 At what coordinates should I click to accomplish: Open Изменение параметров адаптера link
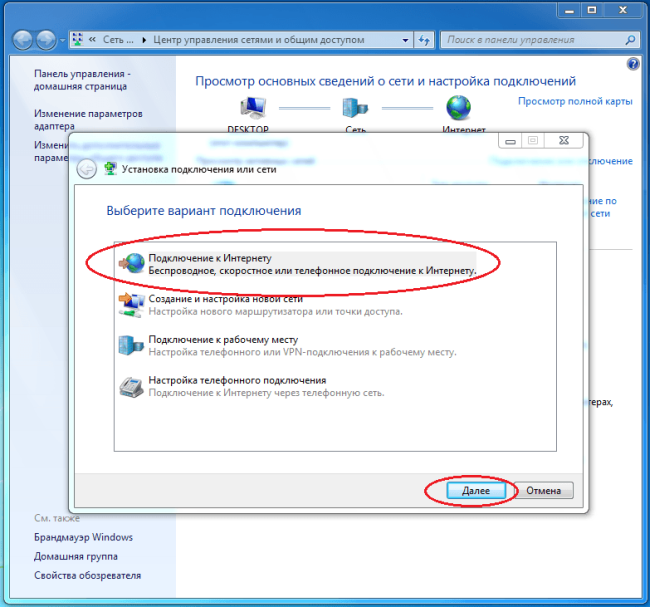click(x=88, y=119)
